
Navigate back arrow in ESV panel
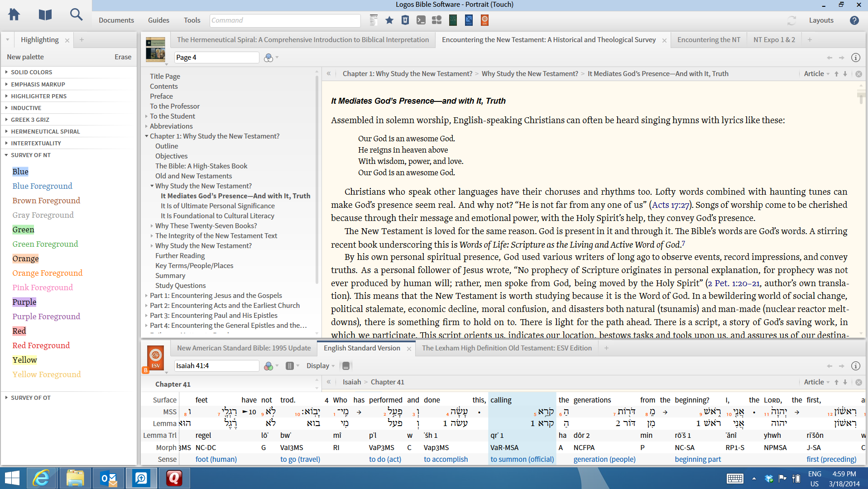pos(830,366)
